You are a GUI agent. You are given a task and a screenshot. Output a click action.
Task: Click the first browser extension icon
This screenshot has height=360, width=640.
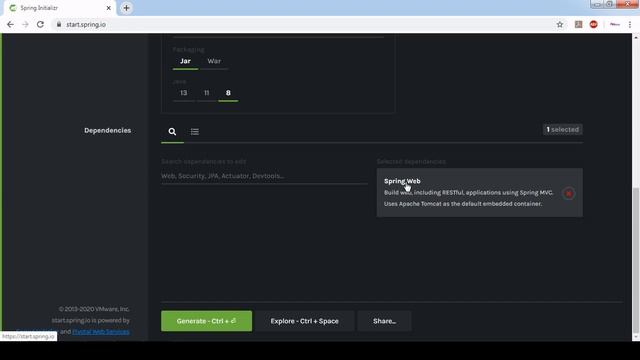pyautogui.click(x=578, y=24)
